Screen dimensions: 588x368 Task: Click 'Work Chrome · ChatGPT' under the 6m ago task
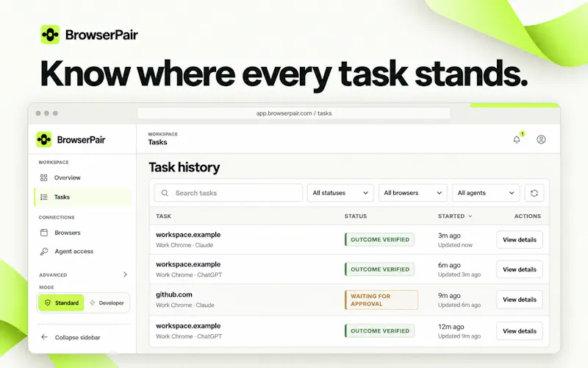click(189, 275)
